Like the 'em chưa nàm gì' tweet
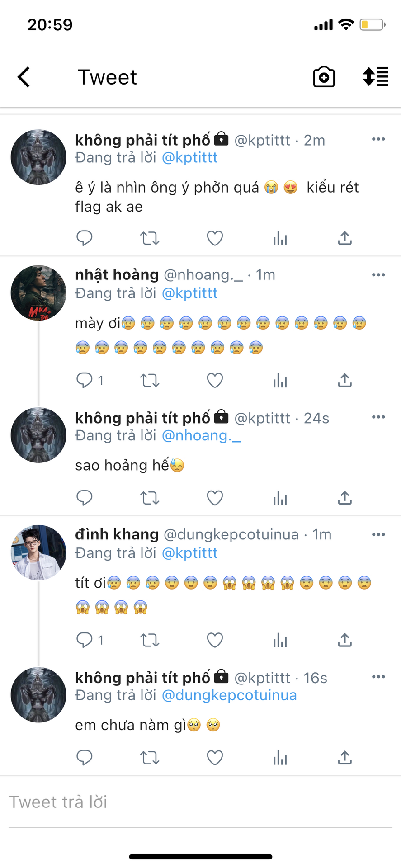 coord(215,757)
